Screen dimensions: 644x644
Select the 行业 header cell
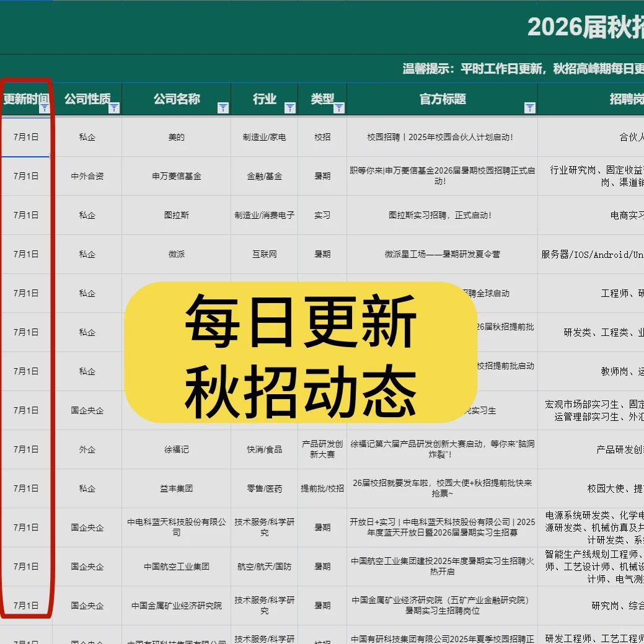[x=265, y=99]
